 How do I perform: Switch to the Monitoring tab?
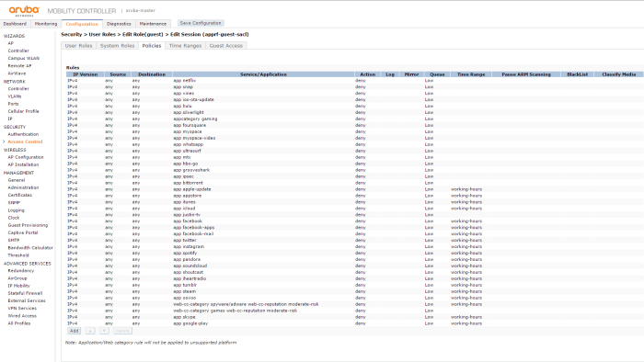click(x=46, y=24)
